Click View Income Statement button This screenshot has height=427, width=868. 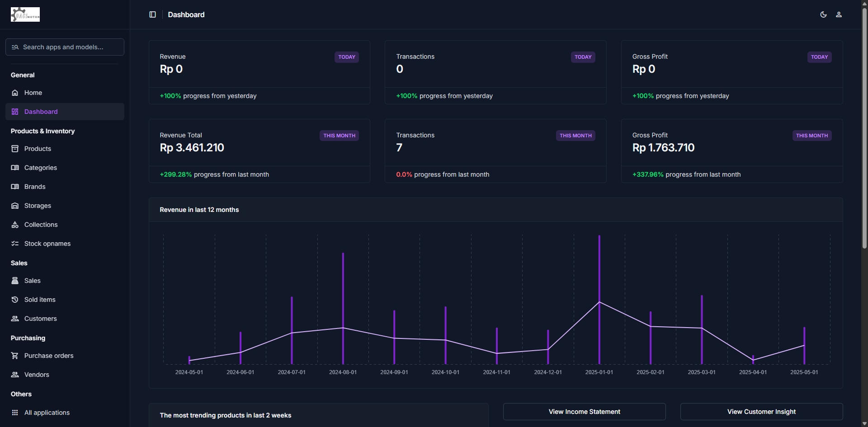(584, 412)
